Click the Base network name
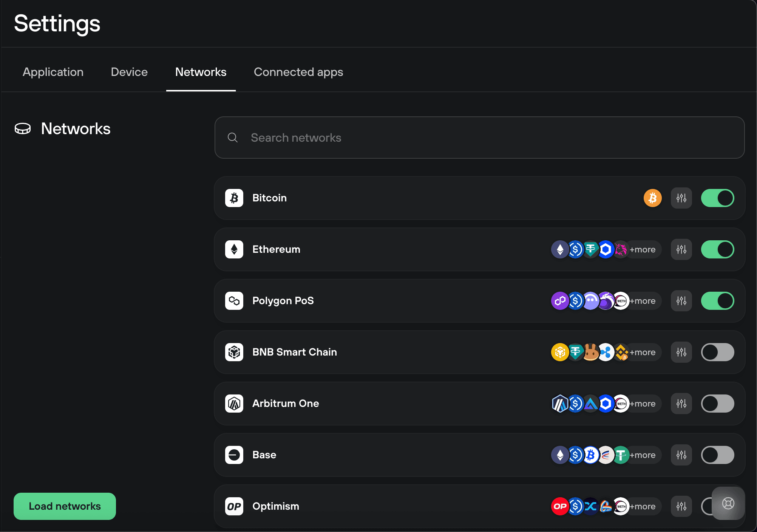The width and height of the screenshot is (757, 532). click(x=264, y=455)
